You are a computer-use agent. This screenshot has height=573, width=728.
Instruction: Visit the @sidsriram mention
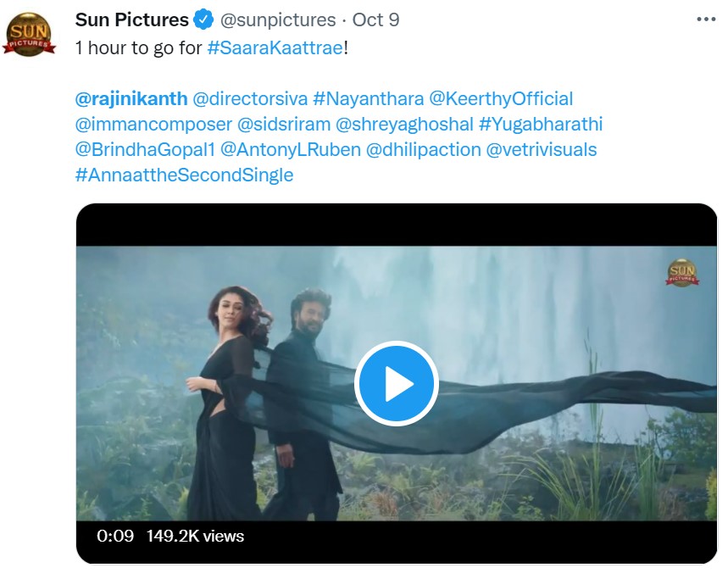click(x=283, y=124)
